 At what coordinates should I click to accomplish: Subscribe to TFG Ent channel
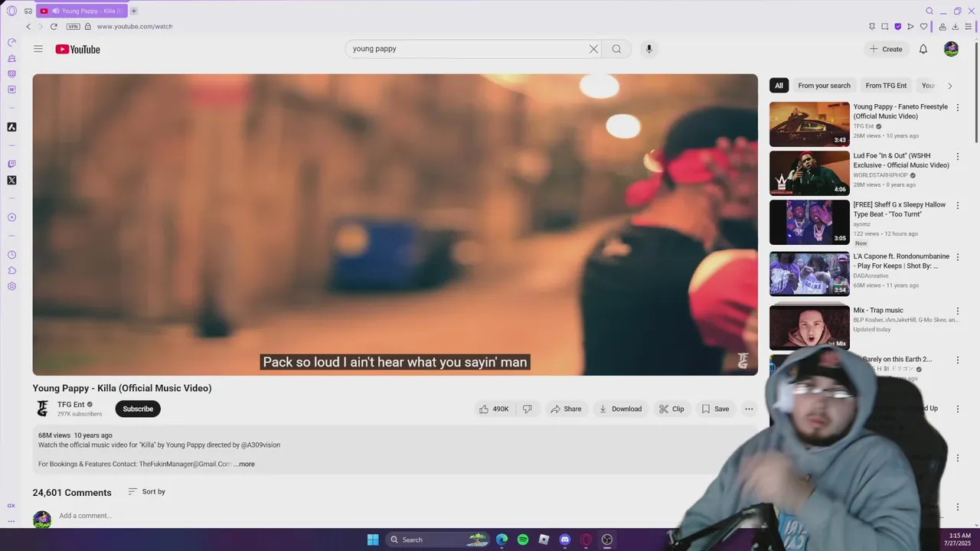(138, 409)
